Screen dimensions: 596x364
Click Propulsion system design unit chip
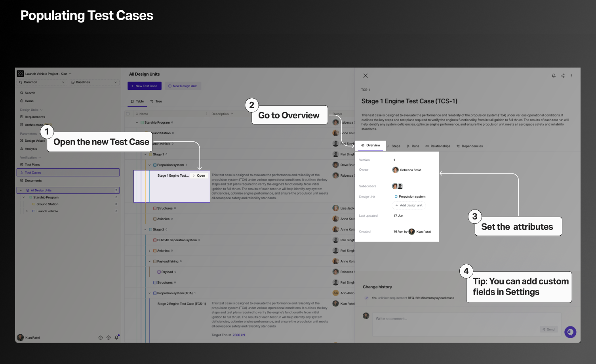[x=410, y=196]
